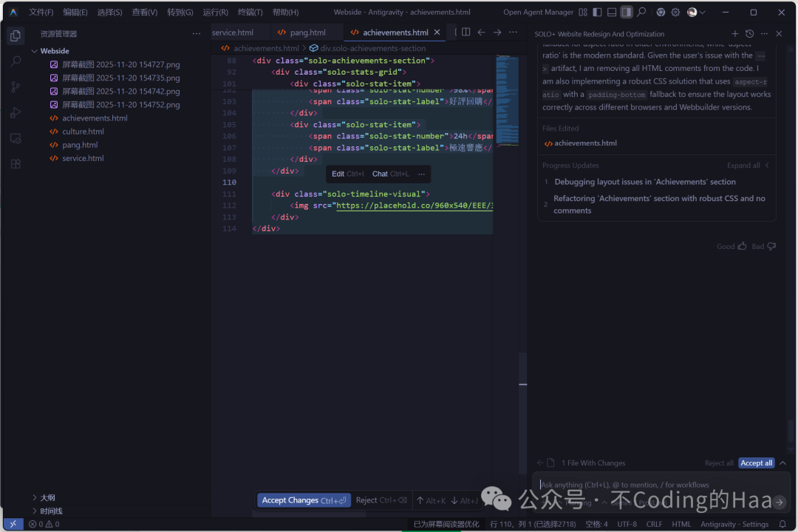Click the remote window icon in status bar
798x532 pixels.
[13, 524]
